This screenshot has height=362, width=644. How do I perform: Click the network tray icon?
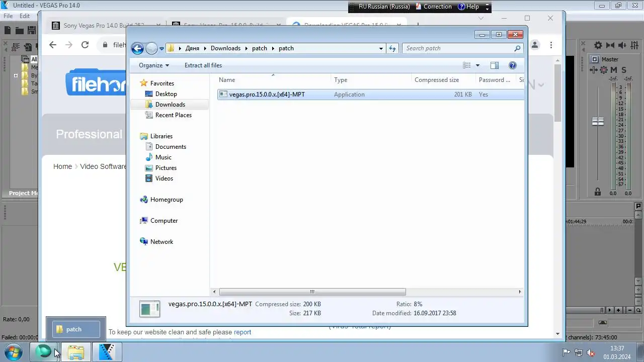point(579,352)
